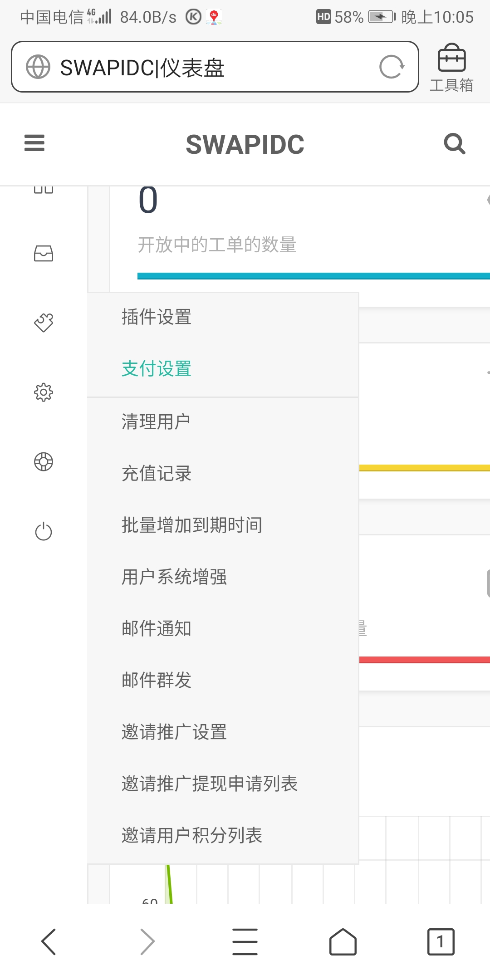Open the inbox tray sidebar icon
This screenshot has height=980, width=490.
pos(44,253)
